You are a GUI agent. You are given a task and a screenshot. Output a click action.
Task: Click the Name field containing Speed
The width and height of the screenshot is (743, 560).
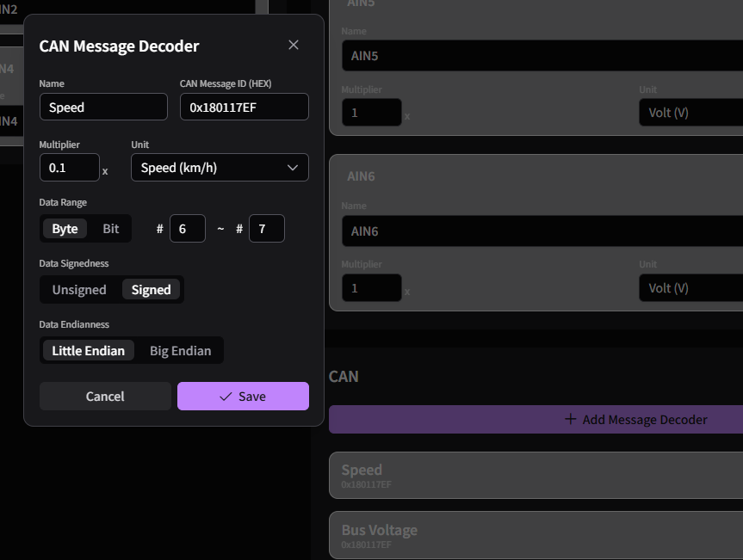(103, 108)
